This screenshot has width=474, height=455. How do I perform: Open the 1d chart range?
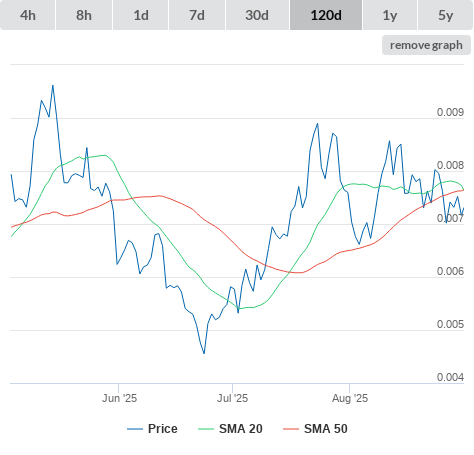pos(141,15)
